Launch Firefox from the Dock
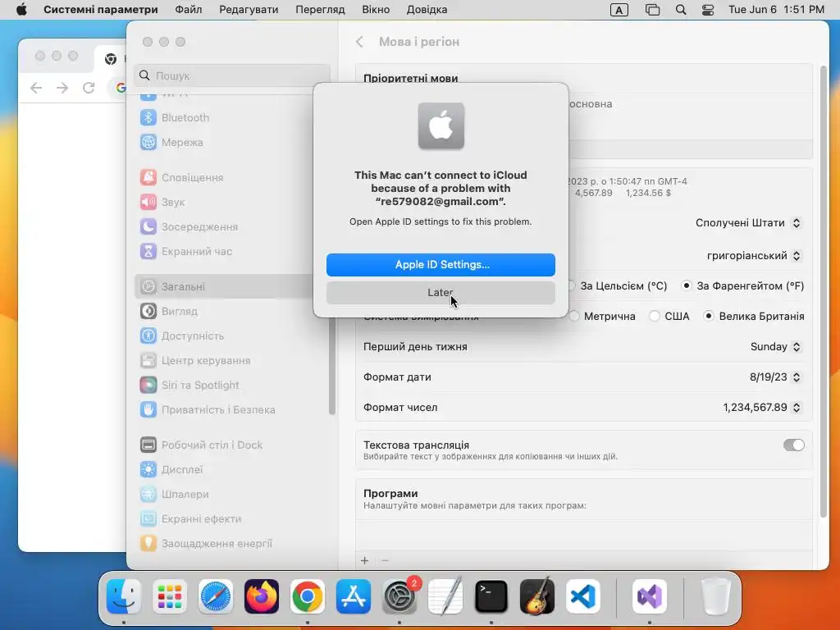The width and height of the screenshot is (840, 630). coord(262,596)
